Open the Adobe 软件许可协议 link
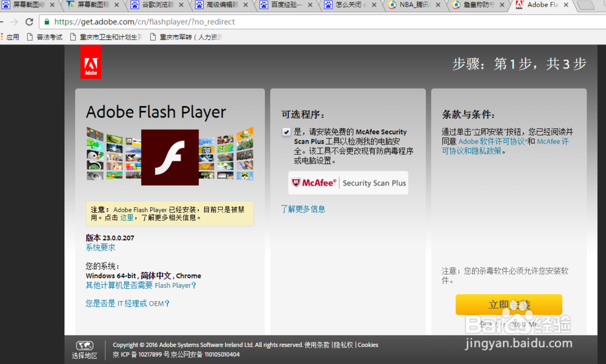Image resolution: width=606 pixels, height=364 pixels. coord(492,142)
